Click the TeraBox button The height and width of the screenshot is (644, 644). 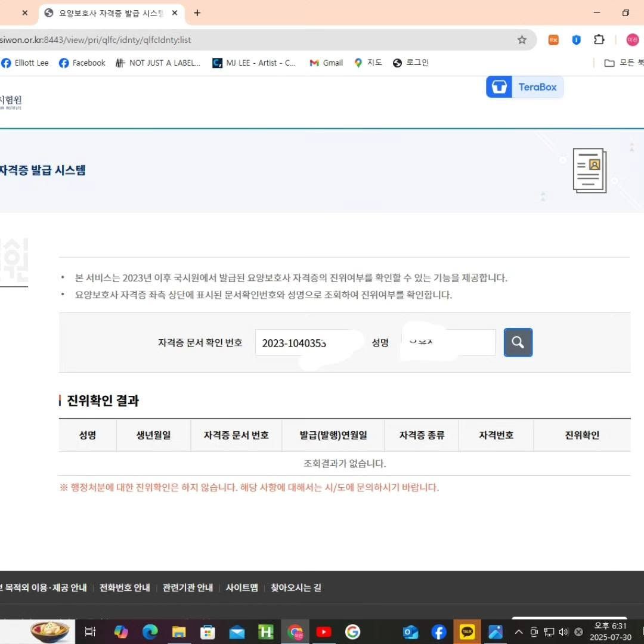pos(525,86)
